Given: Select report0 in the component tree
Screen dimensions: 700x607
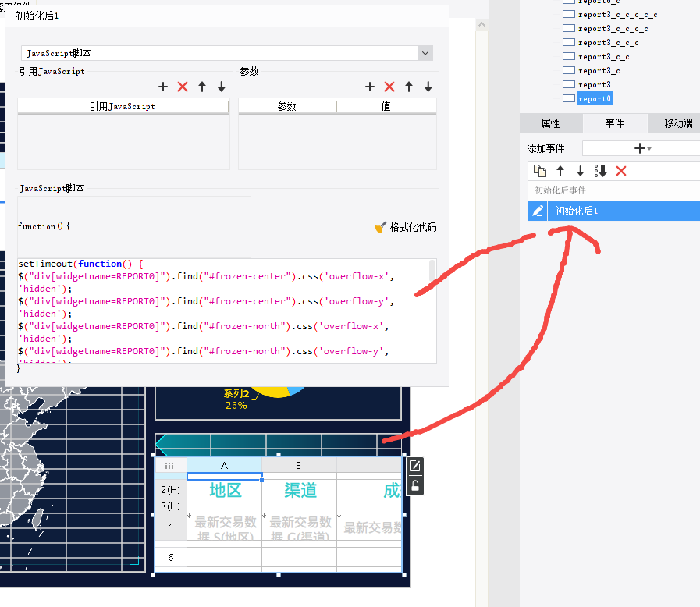Looking at the screenshot, I should [594, 98].
